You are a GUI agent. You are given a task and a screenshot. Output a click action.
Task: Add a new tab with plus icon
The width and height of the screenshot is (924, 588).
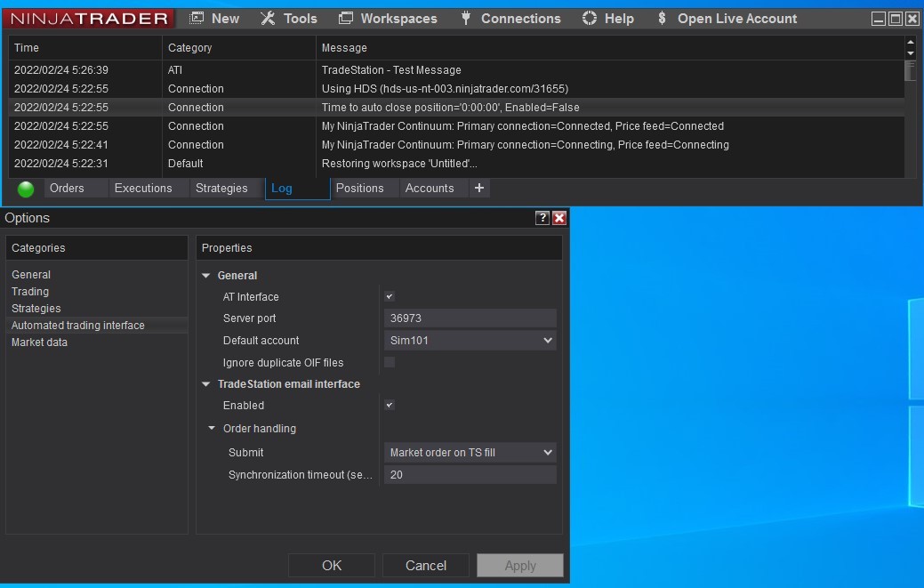[479, 188]
